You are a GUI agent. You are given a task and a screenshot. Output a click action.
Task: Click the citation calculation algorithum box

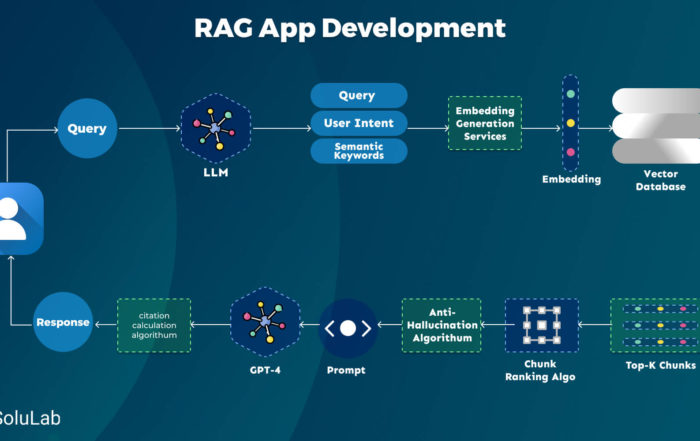click(x=154, y=325)
